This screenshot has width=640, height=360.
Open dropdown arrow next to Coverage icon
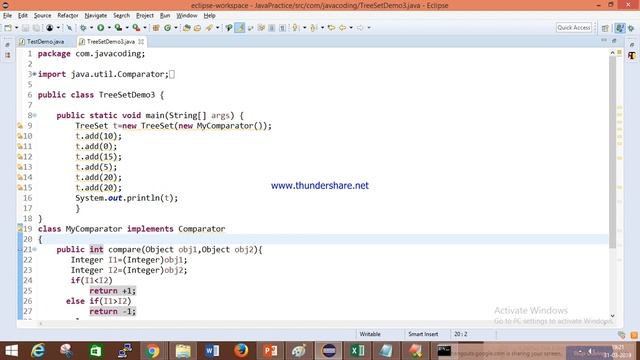pyautogui.click(x=127, y=28)
